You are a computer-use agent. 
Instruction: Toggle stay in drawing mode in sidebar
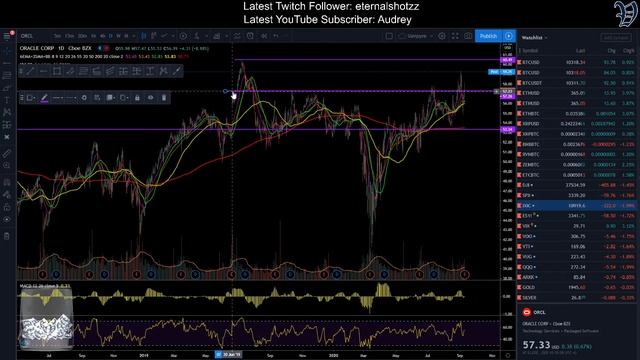coord(7,195)
